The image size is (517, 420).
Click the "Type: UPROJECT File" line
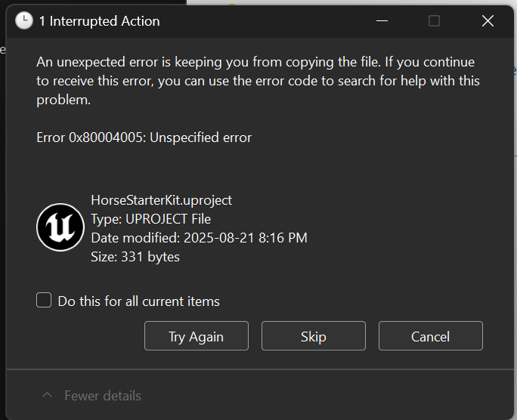point(150,219)
